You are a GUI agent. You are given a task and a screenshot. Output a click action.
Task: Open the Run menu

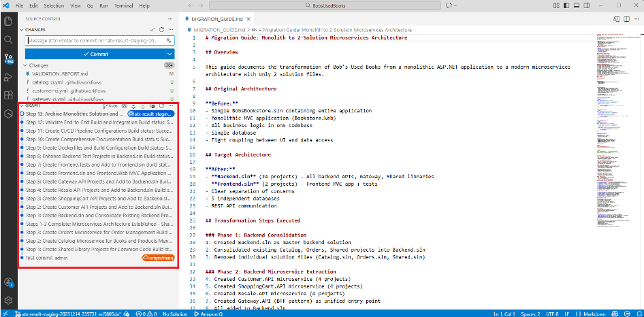click(104, 5)
